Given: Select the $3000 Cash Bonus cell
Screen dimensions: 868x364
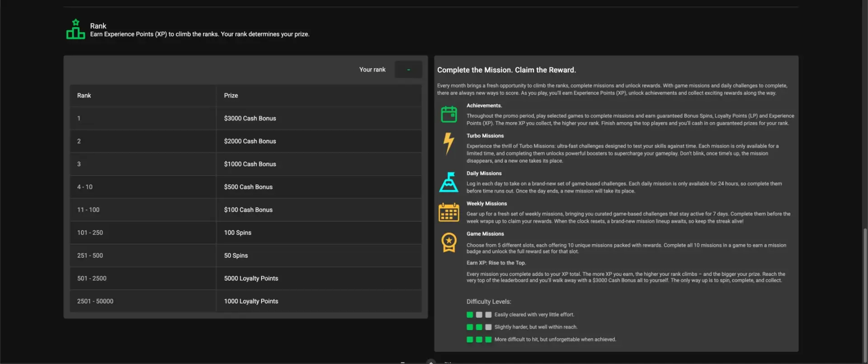Looking at the screenshot, I should coord(319,118).
